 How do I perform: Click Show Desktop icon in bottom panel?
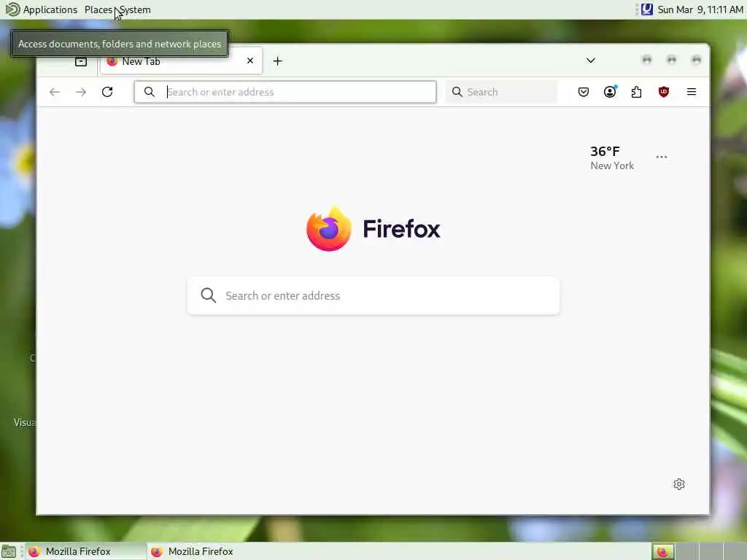pos(9,551)
